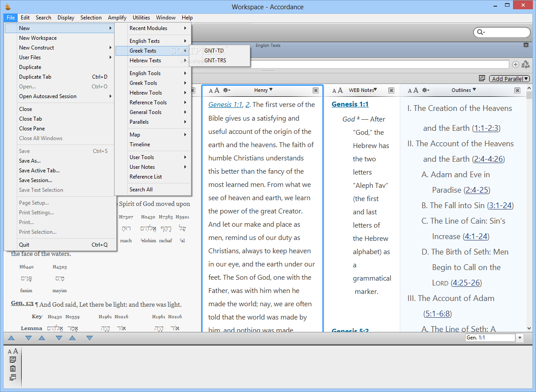Follow the 1:1-2:3 outline link

tap(486, 128)
